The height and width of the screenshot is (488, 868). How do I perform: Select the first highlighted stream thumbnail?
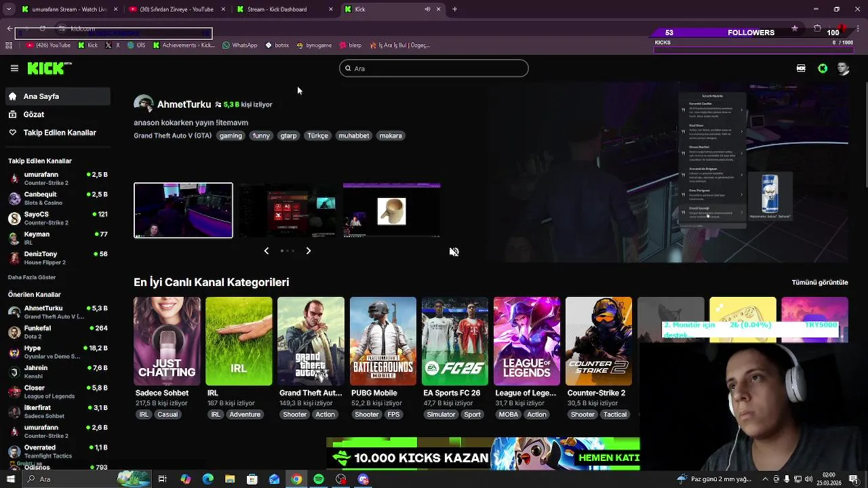[x=183, y=210]
